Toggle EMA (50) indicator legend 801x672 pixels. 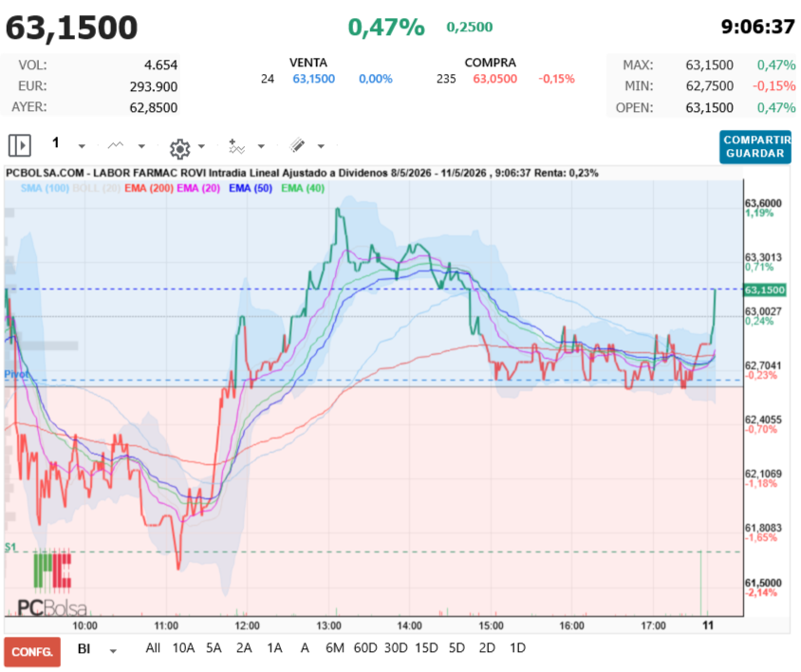(251, 188)
